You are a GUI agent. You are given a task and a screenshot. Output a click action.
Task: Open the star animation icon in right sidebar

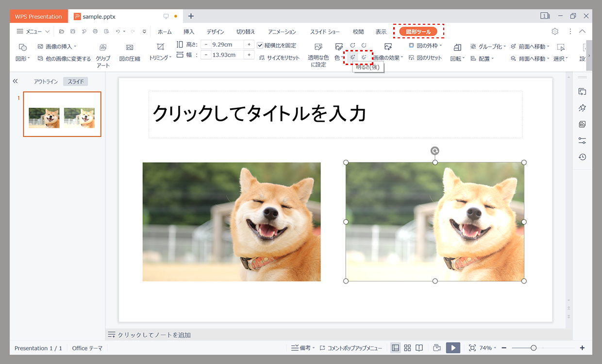[582, 108]
